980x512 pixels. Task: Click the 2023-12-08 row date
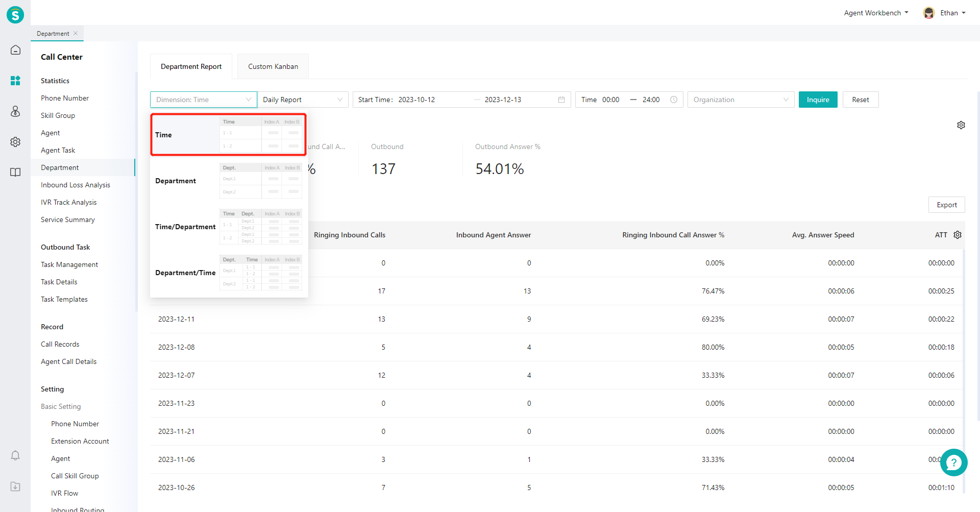click(x=176, y=347)
